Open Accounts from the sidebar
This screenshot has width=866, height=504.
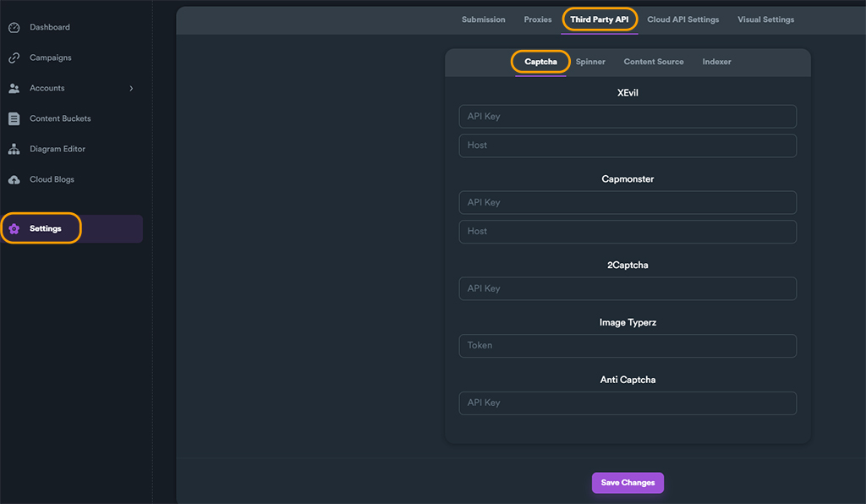pos(47,88)
